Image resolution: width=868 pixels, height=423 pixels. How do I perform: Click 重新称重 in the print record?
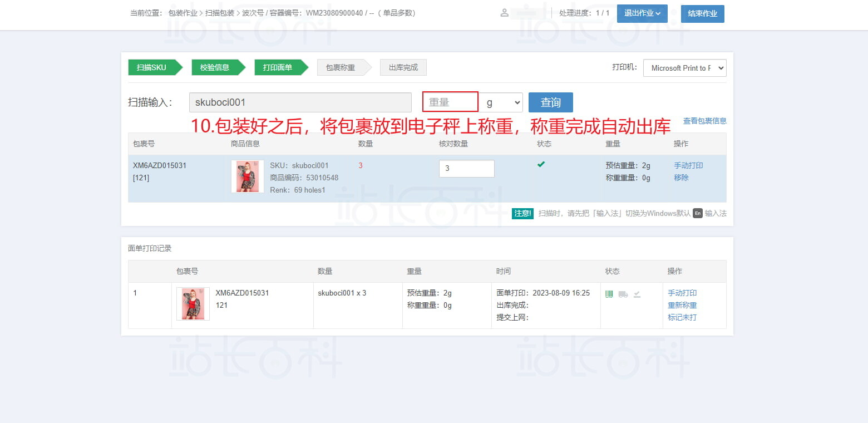[x=682, y=305]
